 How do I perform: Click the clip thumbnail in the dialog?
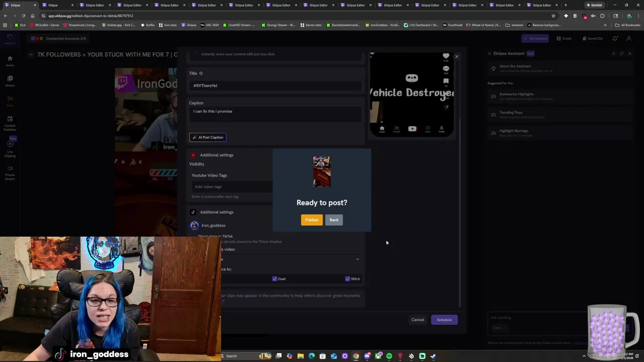[x=322, y=171]
